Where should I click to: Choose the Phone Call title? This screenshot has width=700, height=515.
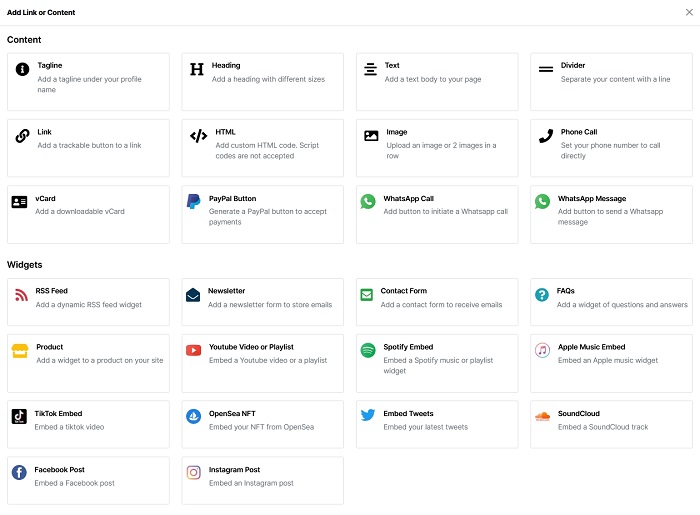tap(579, 132)
